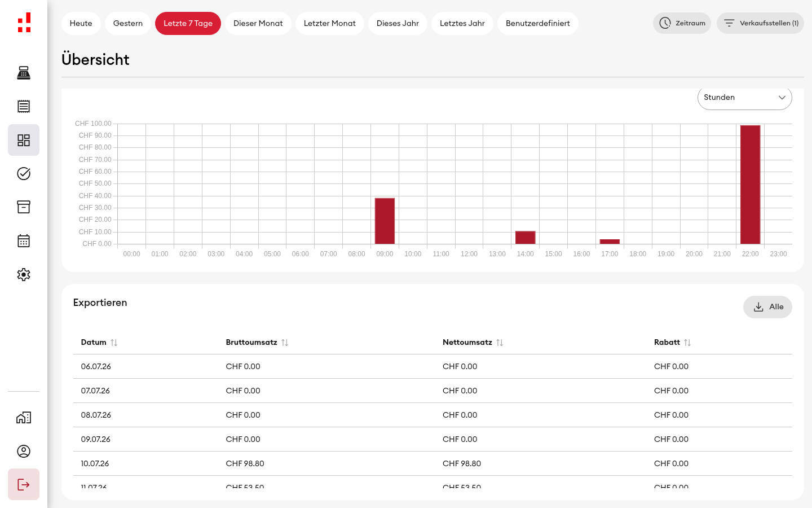Open the receipts list icon in sidebar
The image size is (812, 508).
point(24,106)
